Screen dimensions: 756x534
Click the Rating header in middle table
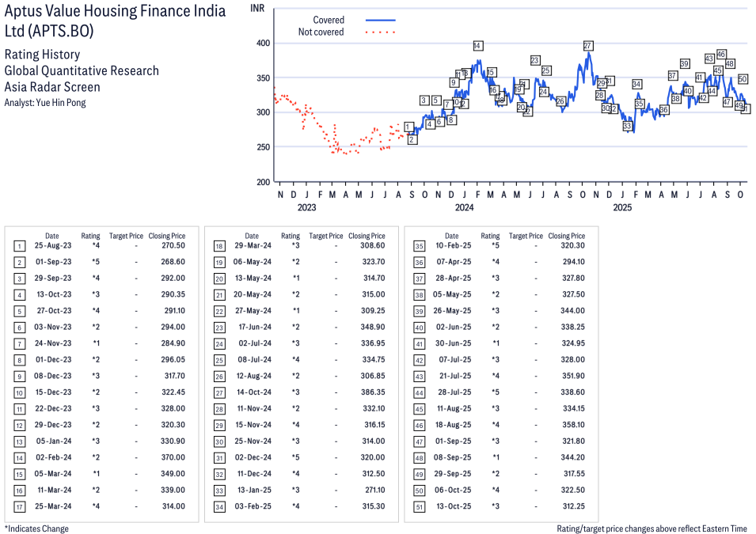pos(291,236)
